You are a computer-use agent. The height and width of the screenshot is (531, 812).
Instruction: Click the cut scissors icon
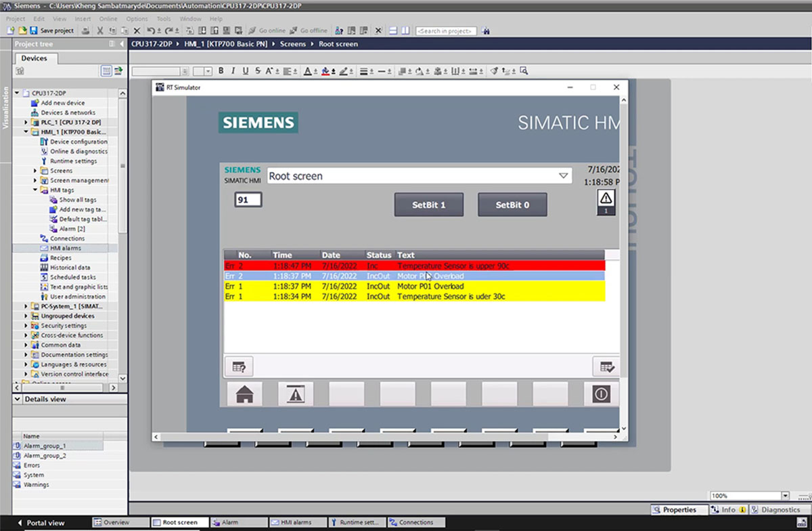(x=100, y=30)
